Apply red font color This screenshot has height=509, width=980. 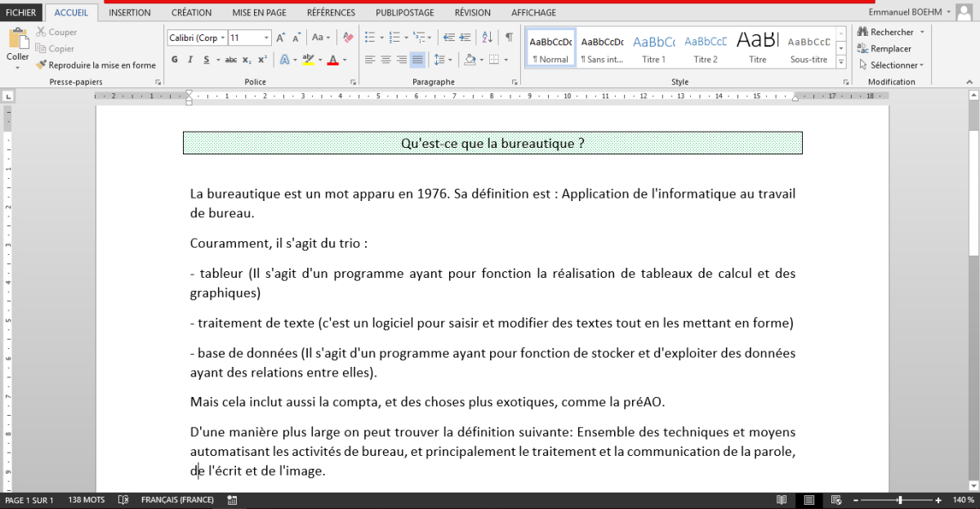[332, 60]
